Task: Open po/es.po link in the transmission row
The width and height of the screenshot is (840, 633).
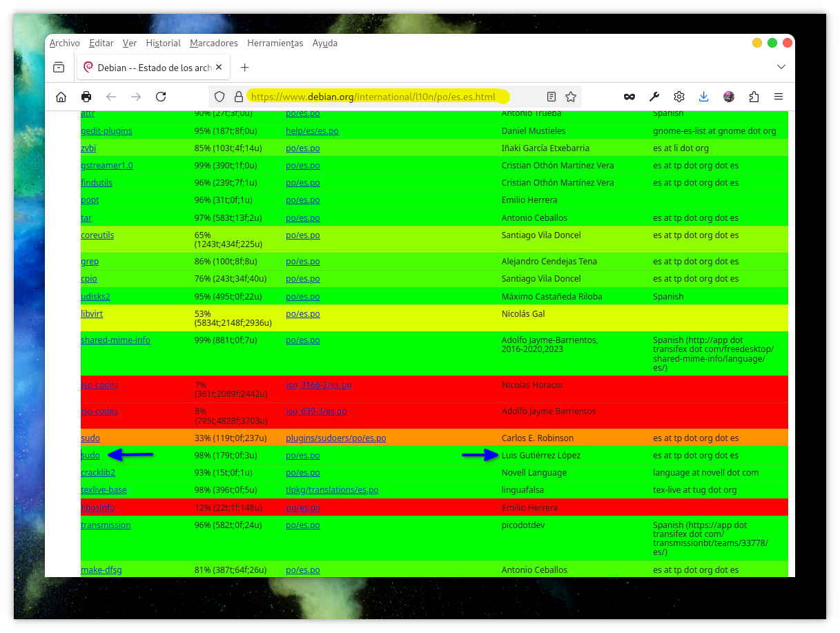Action: [x=303, y=525]
